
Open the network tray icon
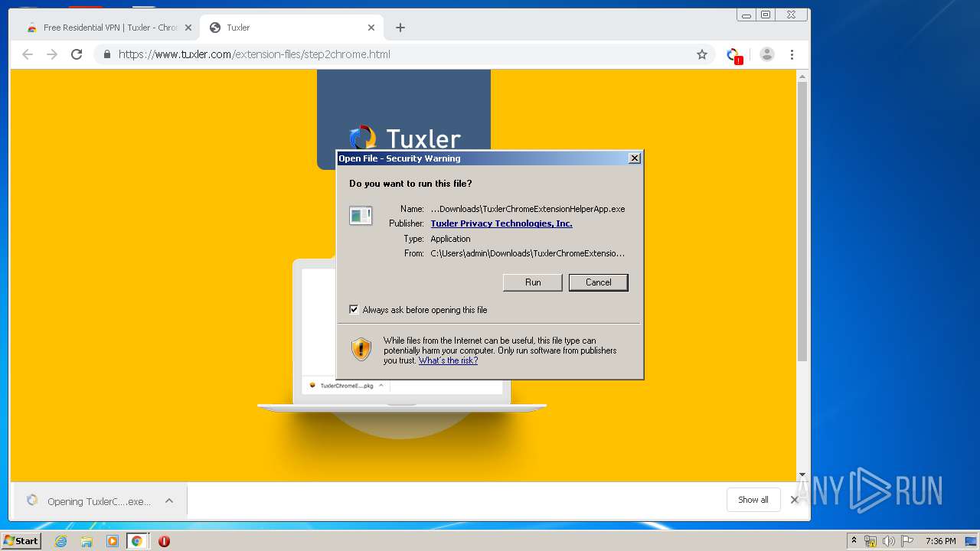[871, 541]
